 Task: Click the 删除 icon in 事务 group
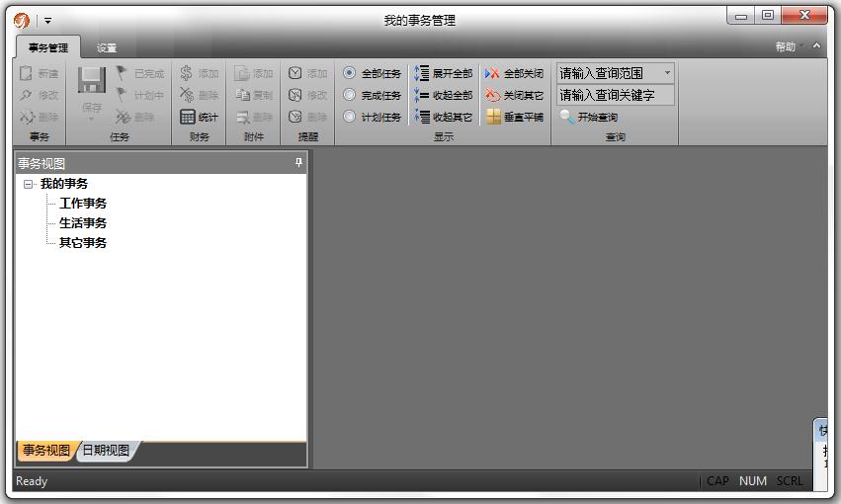[27, 117]
